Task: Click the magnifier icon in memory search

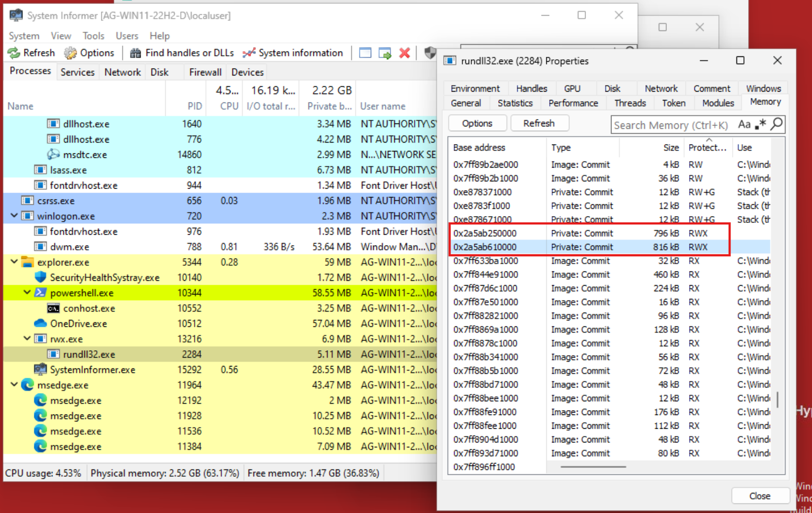Action: click(x=777, y=124)
